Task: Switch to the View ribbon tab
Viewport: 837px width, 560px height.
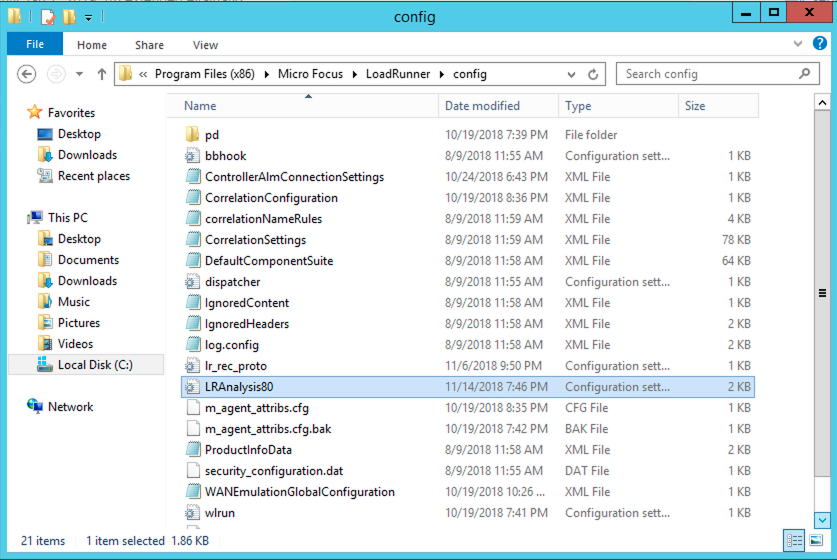Action: click(205, 45)
